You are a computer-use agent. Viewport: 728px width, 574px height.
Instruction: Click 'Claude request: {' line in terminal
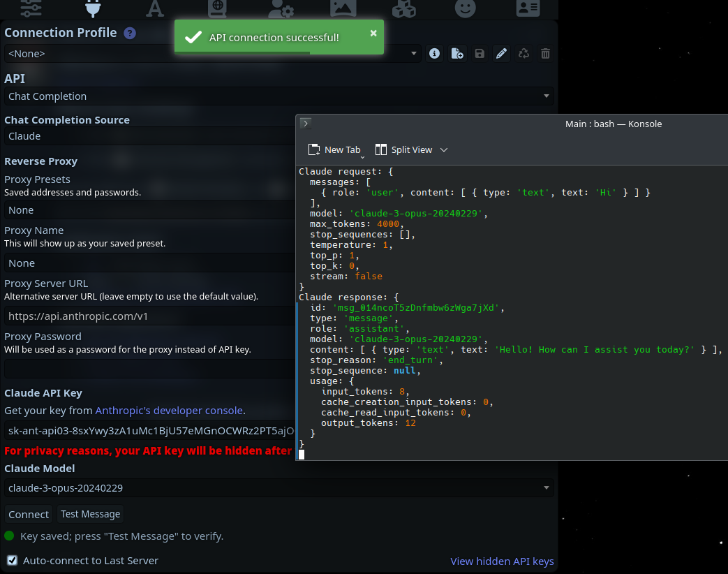[346, 171]
